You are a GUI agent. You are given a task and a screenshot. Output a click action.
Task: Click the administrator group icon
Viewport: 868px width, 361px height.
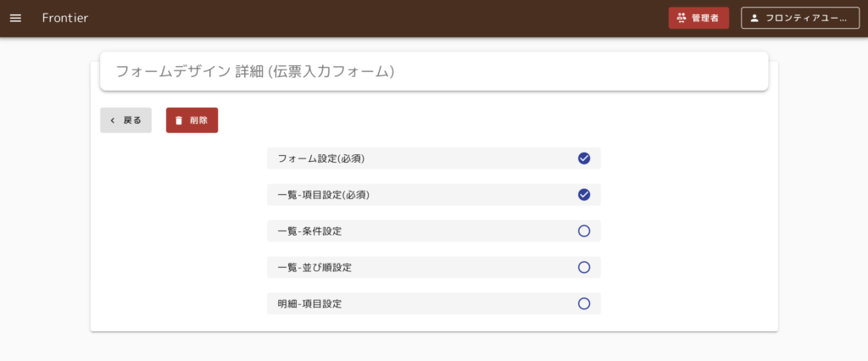coord(682,19)
